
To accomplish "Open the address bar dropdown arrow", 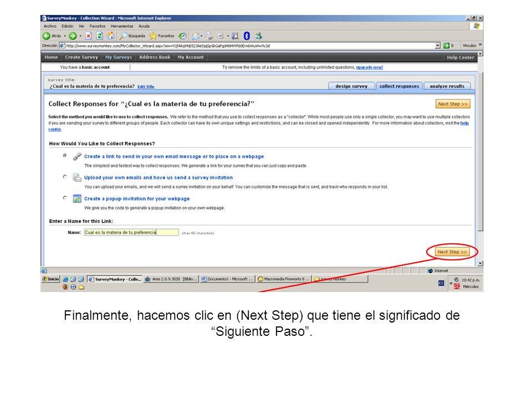I will coord(438,46).
